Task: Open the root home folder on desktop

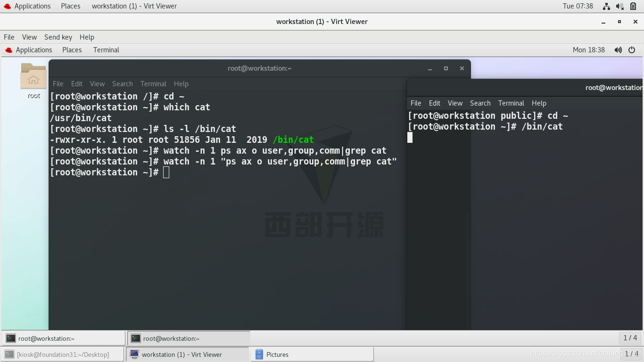Action: [33, 76]
